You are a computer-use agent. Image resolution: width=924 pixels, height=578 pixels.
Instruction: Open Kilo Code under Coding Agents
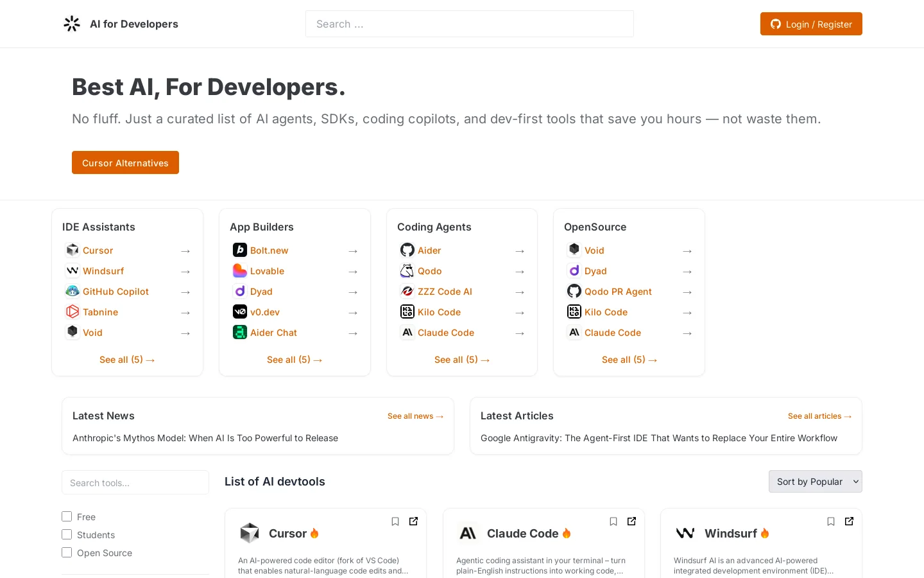point(439,312)
